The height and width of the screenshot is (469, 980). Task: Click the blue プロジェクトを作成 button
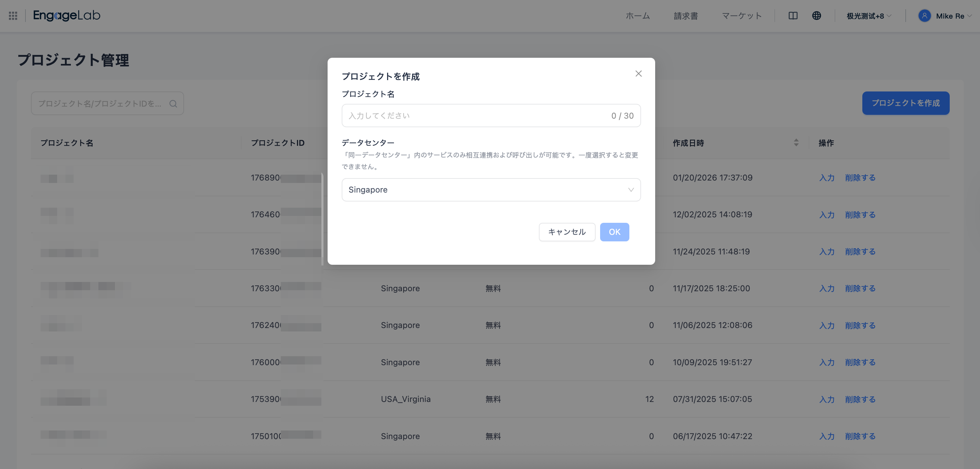[x=906, y=103]
